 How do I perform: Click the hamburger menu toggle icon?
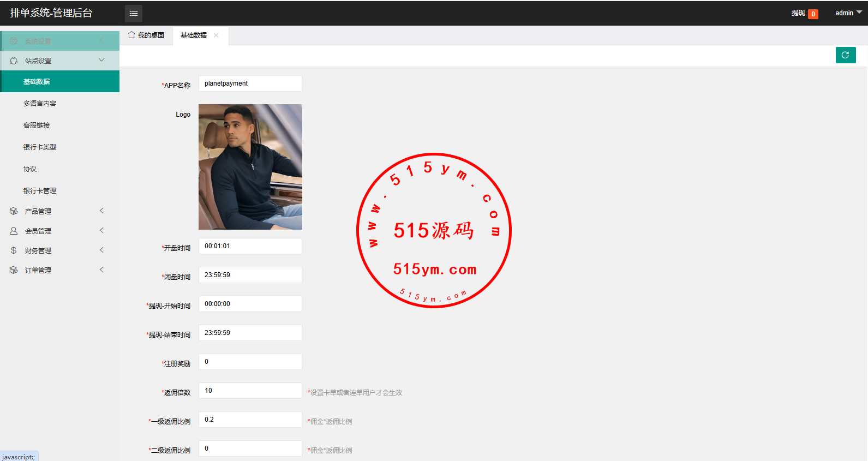point(134,13)
